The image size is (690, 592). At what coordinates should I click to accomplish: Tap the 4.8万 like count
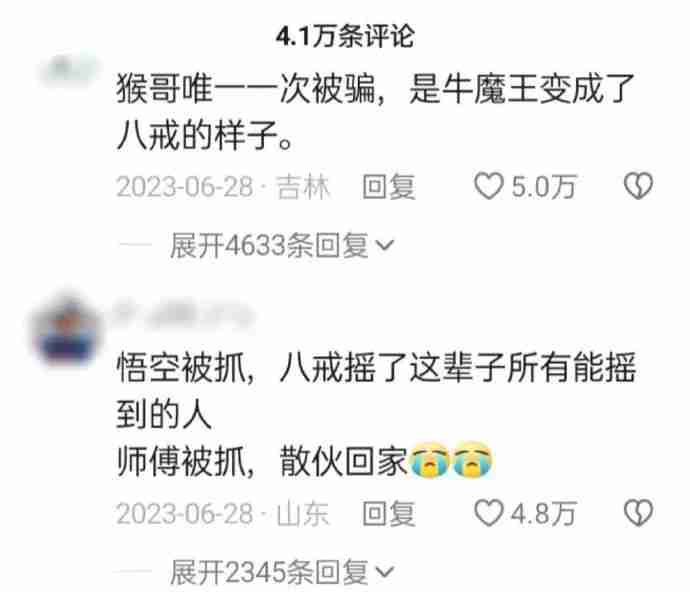(543, 514)
